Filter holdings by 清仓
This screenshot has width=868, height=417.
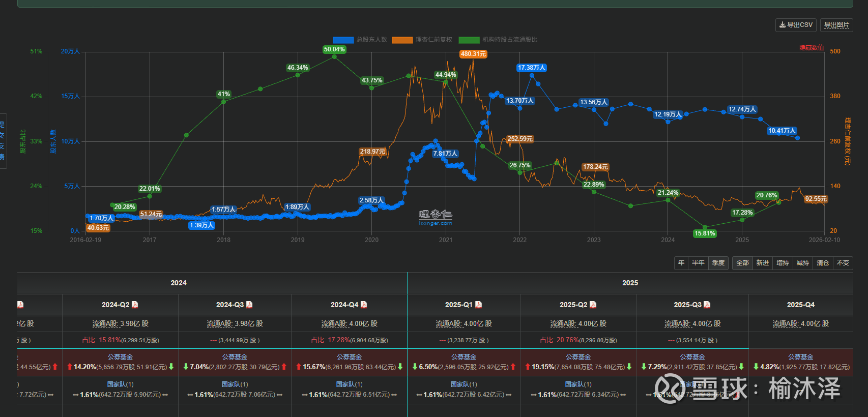click(x=823, y=263)
